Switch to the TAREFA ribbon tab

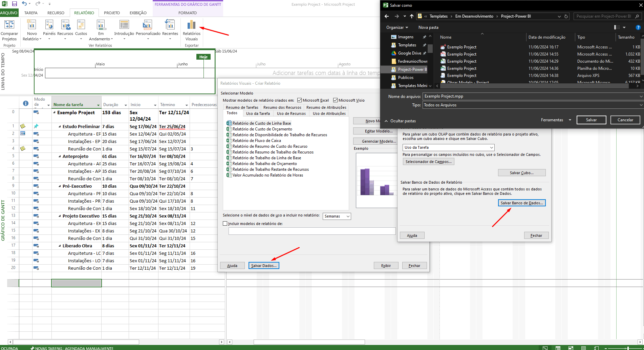(31, 13)
